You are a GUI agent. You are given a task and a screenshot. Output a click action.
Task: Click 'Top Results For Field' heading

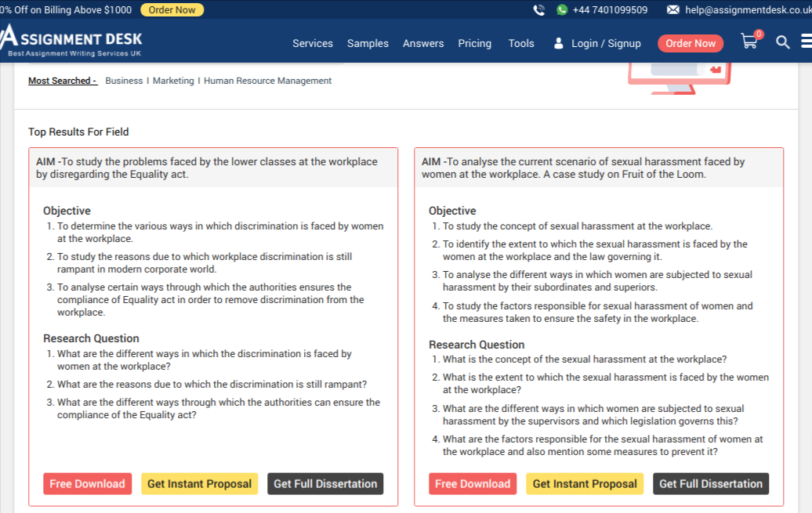pyautogui.click(x=78, y=132)
